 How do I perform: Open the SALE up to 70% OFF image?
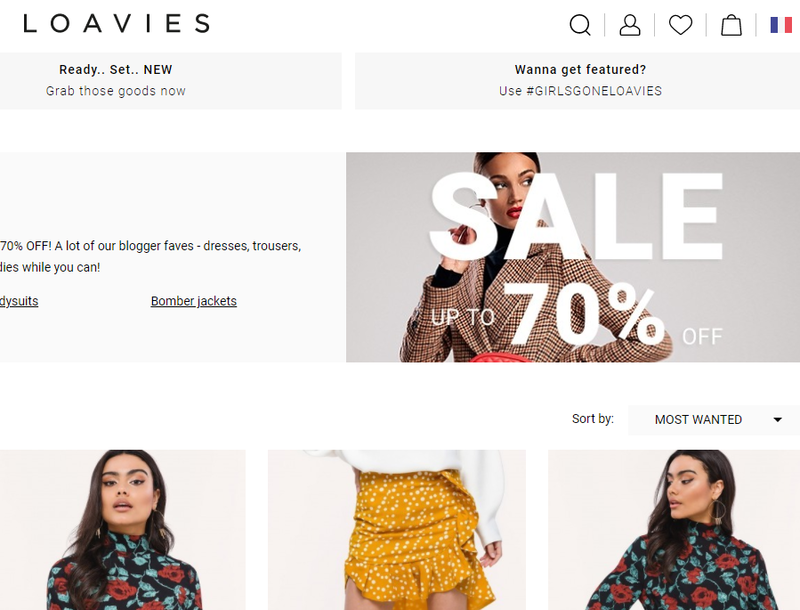coord(573,257)
